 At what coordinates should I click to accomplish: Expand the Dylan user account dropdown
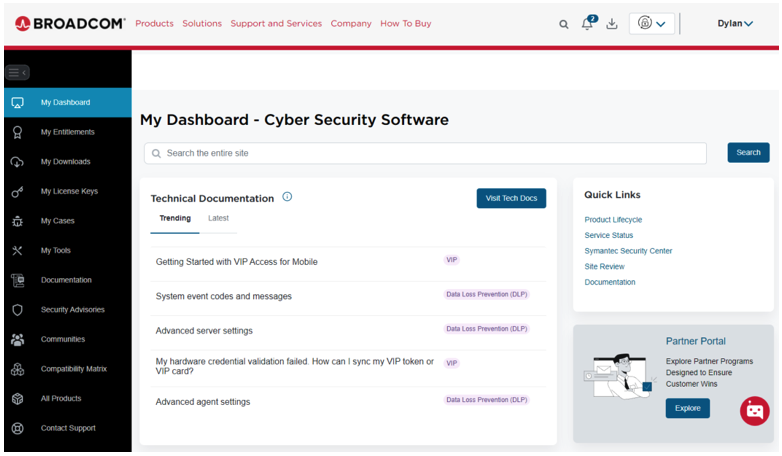click(735, 24)
